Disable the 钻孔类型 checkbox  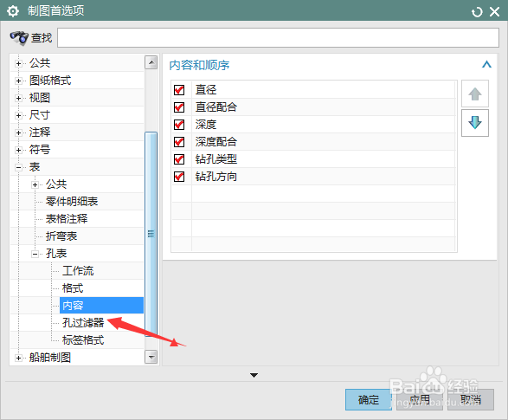click(x=179, y=159)
